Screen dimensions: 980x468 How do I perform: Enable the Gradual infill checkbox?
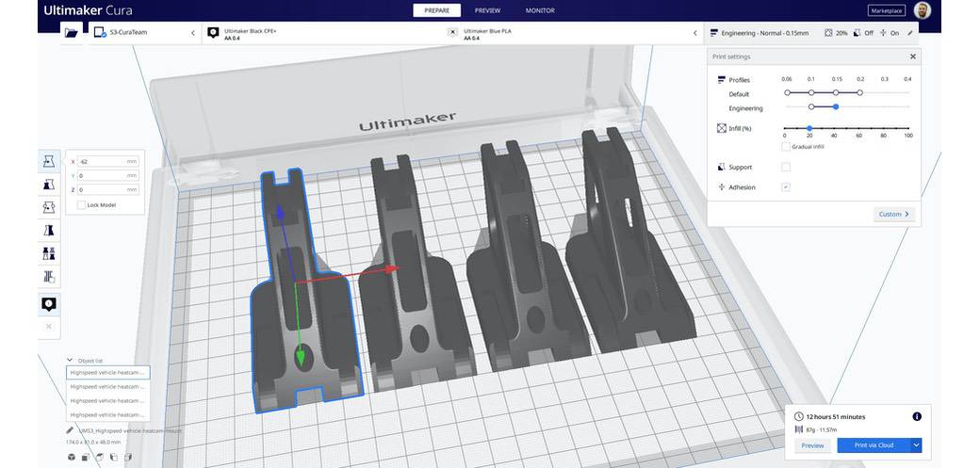pos(786,146)
